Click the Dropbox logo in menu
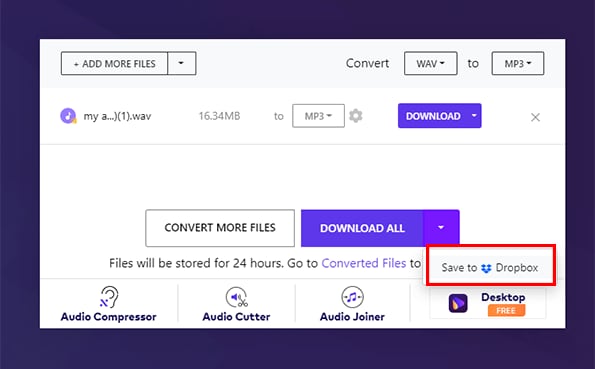 click(x=486, y=268)
